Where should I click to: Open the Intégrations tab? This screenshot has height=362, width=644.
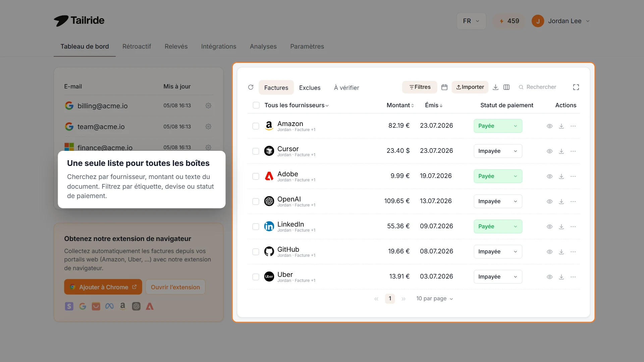click(219, 47)
